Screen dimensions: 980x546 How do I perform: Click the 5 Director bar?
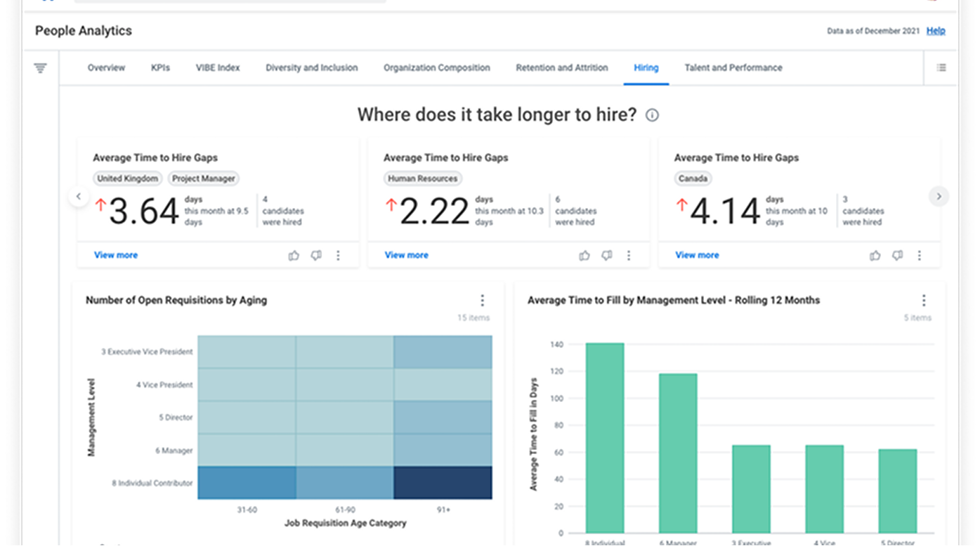(898, 491)
